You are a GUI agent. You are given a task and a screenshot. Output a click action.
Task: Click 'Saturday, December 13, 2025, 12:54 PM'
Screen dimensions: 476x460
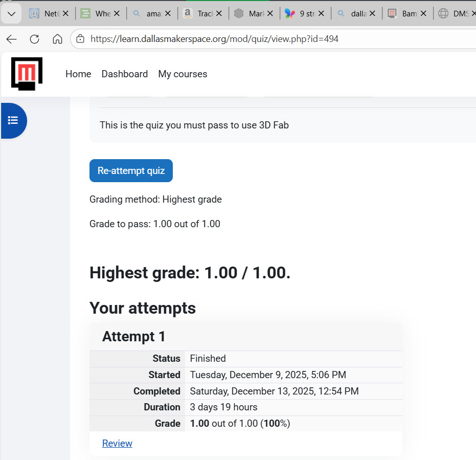pos(275,391)
